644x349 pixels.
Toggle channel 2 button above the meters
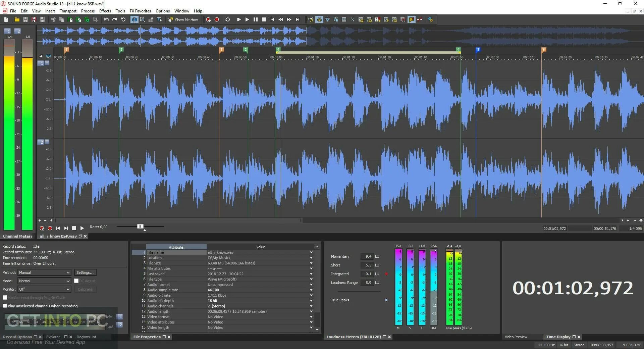click(x=18, y=31)
